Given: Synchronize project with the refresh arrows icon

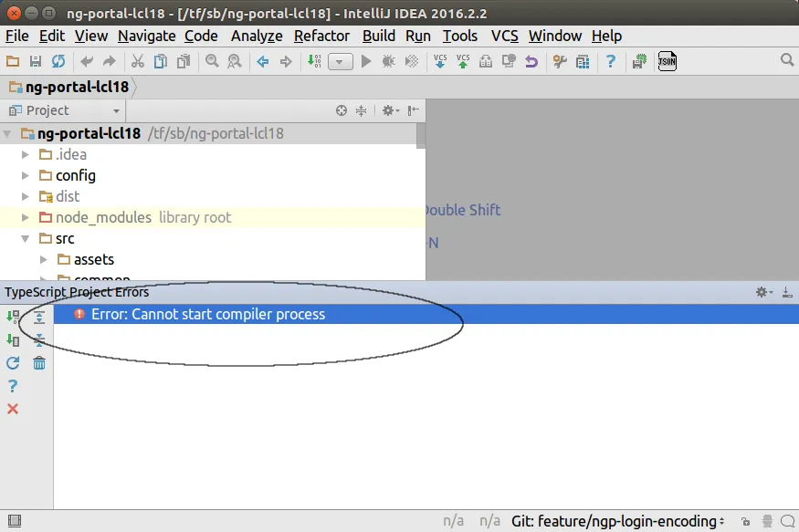Looking at the screenshot, I should coord(58,62).
